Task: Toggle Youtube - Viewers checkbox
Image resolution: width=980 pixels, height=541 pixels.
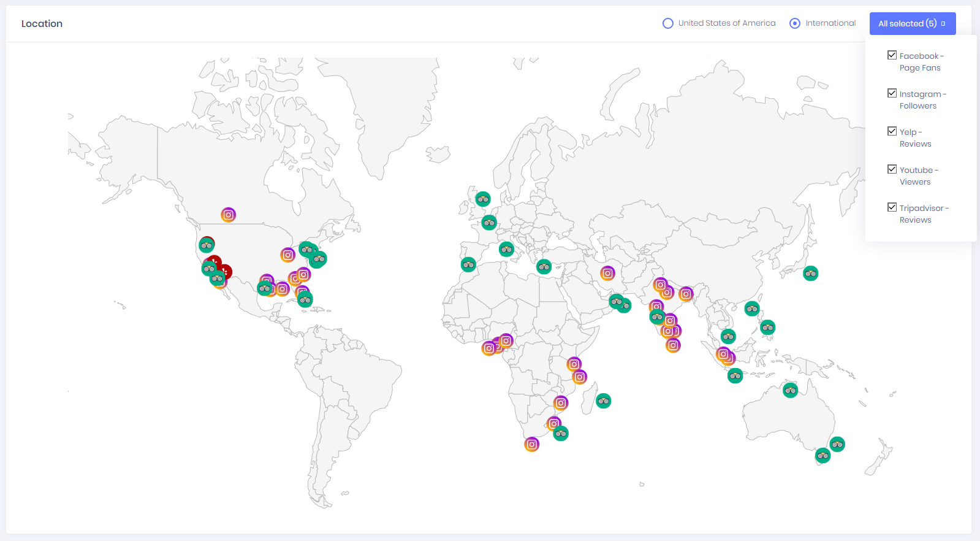Action: coord(892,169)
